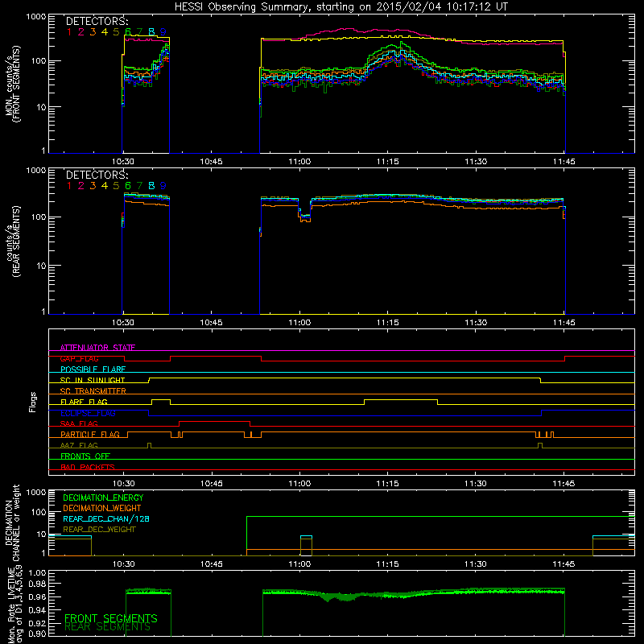Screen dimensions: 644x644
Task: Select the ATTENUATOR STATE flag label
Action: click(x=97, y=348)
